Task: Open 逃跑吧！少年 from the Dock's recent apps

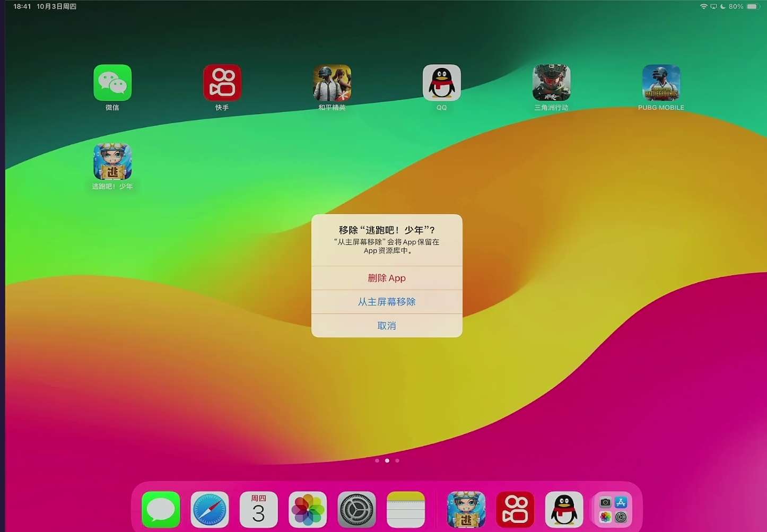Action: click(466, 510)
